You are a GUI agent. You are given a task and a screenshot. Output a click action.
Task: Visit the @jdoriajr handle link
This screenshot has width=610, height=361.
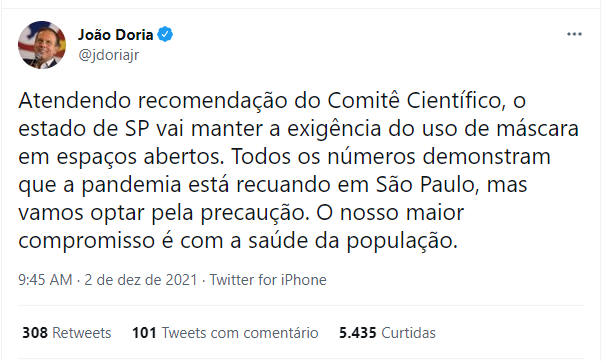pyautogui.click(x=109, y=55)
